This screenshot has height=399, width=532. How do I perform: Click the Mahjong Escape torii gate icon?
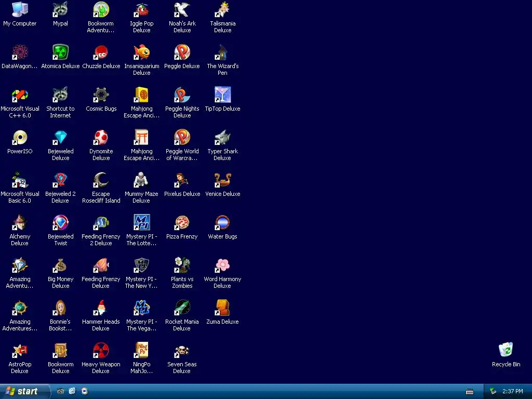coord(141,137)
